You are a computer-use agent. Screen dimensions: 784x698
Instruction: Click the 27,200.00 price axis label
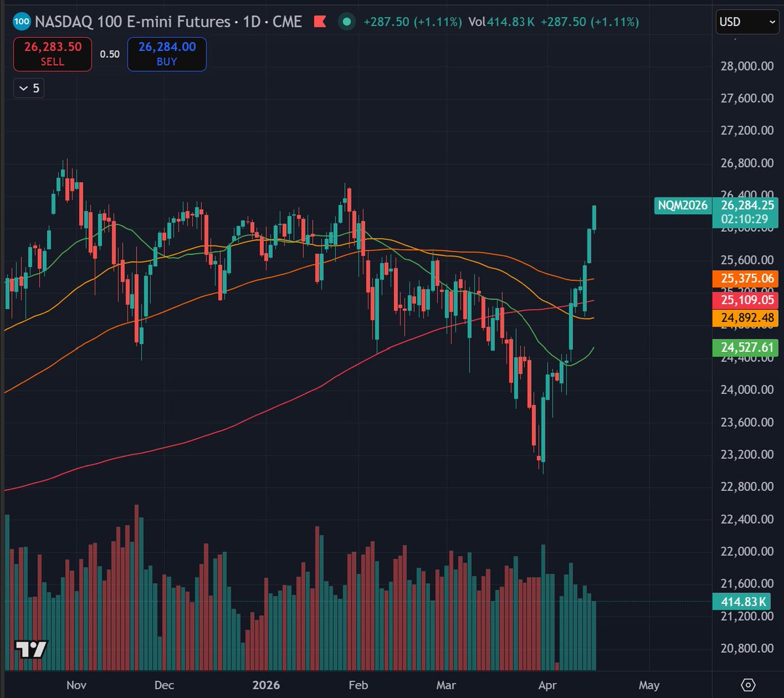[747, 131]
